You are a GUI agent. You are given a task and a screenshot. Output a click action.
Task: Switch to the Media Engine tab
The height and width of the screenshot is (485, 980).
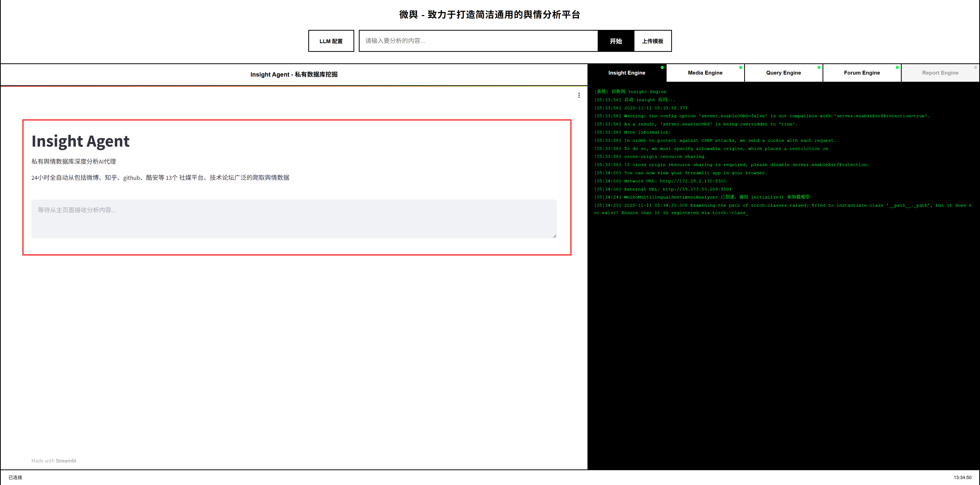pos(705,73)
